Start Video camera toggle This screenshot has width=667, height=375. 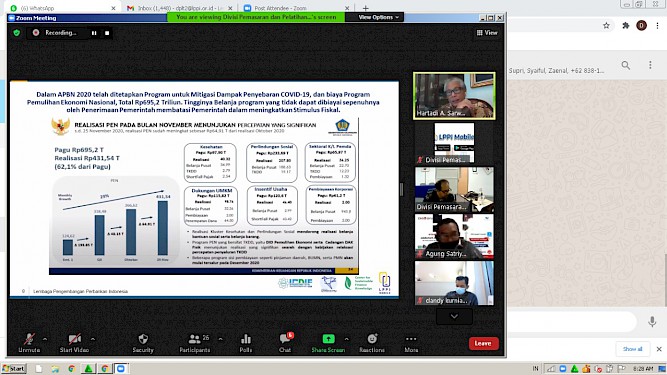74,343
